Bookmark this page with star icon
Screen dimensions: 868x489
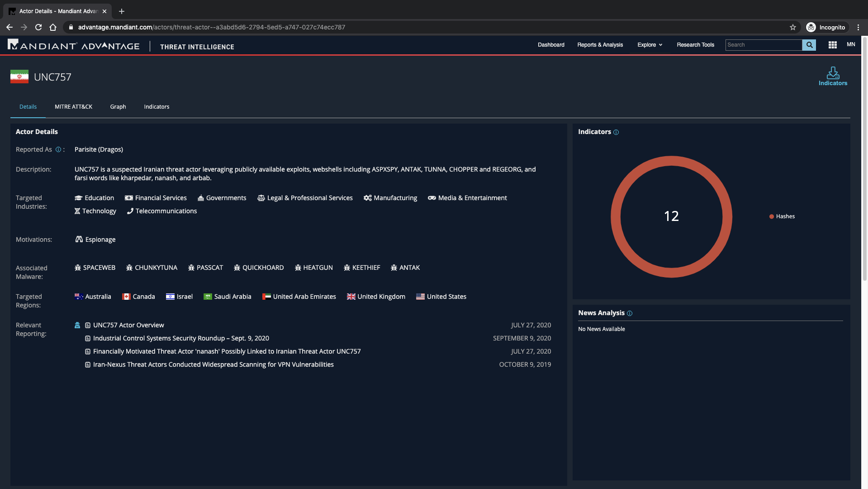coord(792,27)
